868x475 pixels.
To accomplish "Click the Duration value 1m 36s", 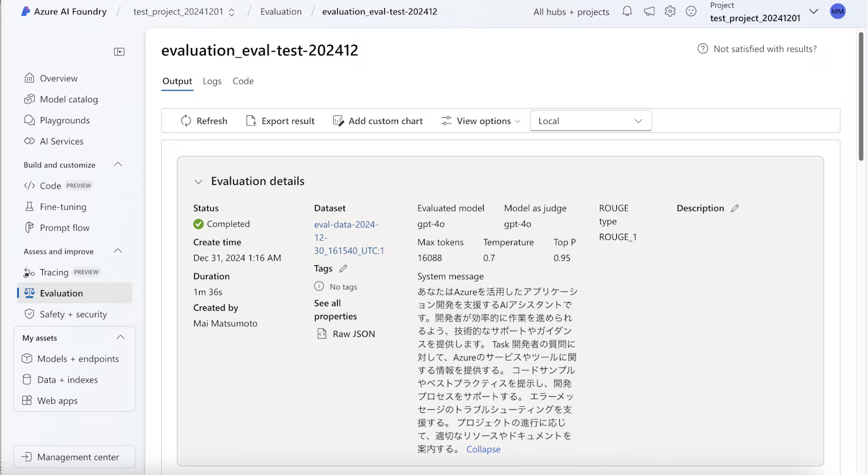I will pyautogui.click(x=208, y=291).
